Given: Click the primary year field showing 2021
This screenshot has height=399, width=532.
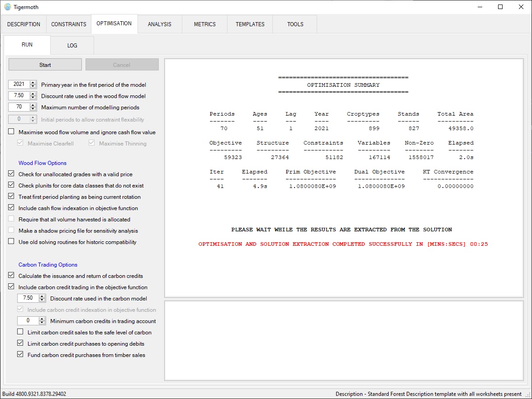Looking at the screenshot, I should 19,84.
